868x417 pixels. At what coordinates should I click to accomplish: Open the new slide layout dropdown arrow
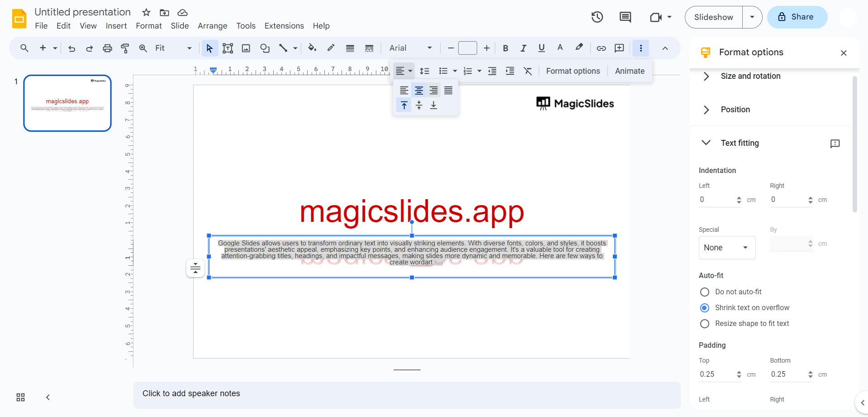[55, 48]
